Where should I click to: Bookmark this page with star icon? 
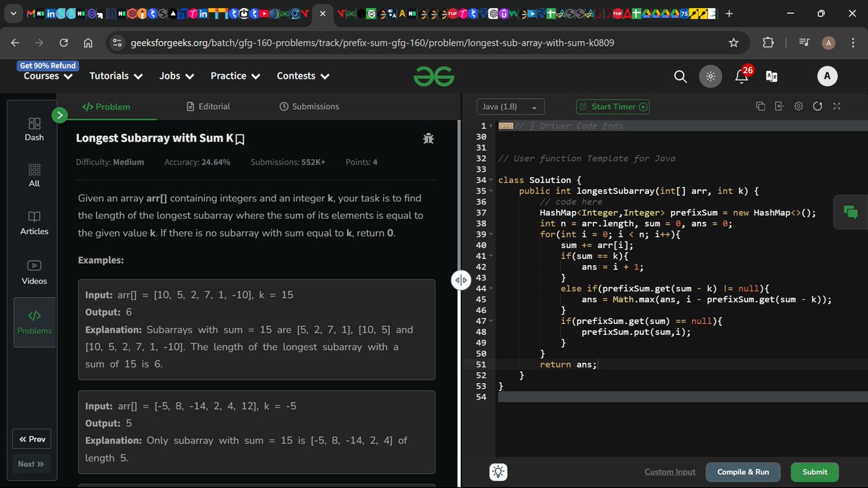pyautogui.click(x=733, y=43)
